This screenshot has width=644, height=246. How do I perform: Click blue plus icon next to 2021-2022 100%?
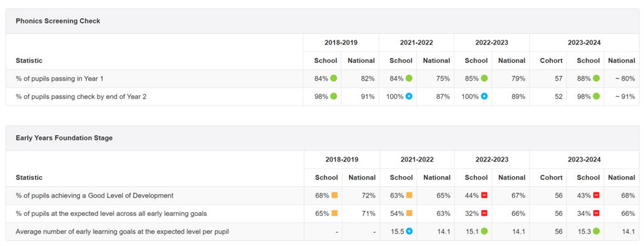pyautogui.click(x=409, y=96)
